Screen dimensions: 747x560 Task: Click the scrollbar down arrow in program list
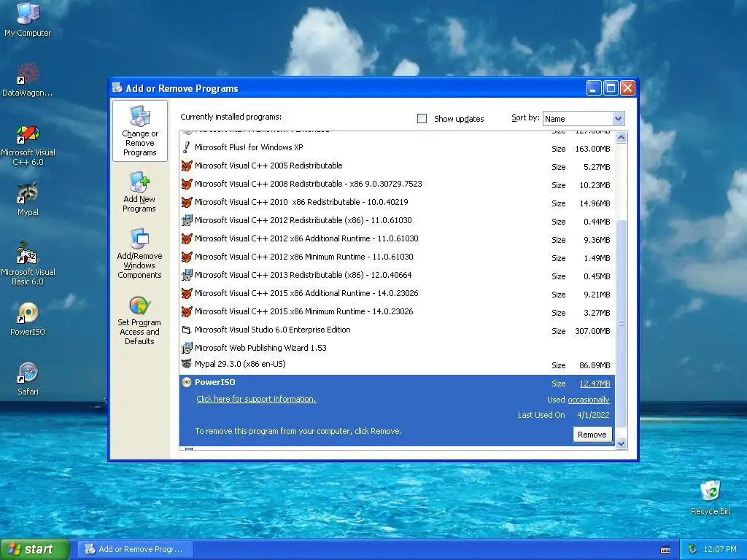(x=622, y=444)
